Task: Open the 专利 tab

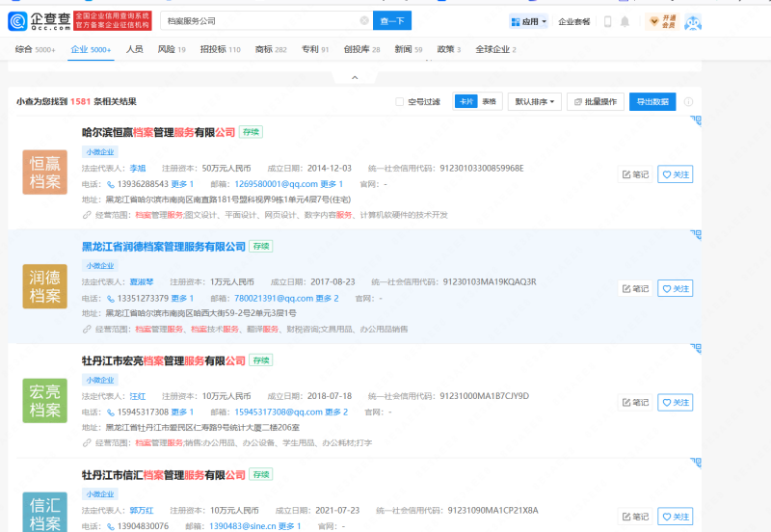Action: pos(315,49)
